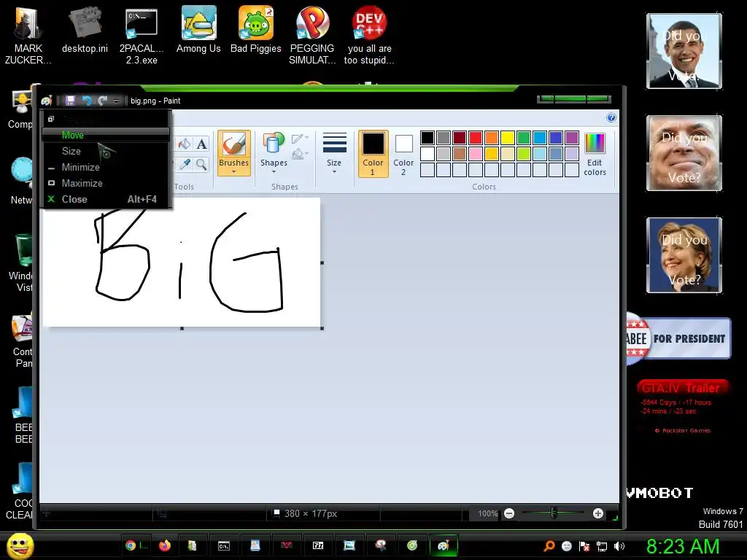Select the Magnifier tool
The height and width of the screenshot is (560, 747).
201,164
